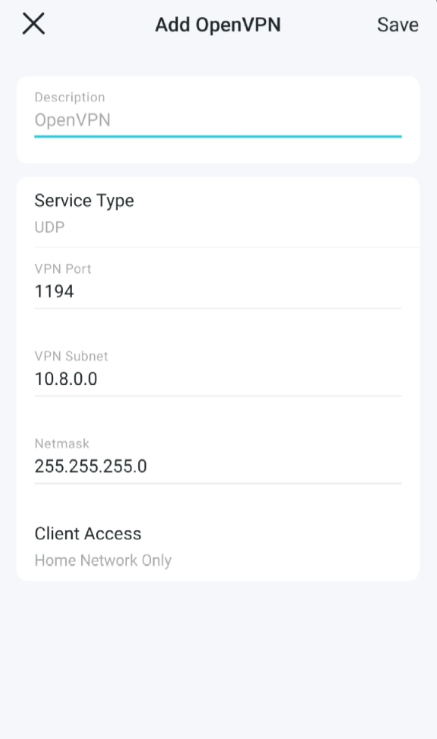The height and width of the screenshot is (739, 437).
Task: Select the Netmask field label
Action: pos(62,443)
